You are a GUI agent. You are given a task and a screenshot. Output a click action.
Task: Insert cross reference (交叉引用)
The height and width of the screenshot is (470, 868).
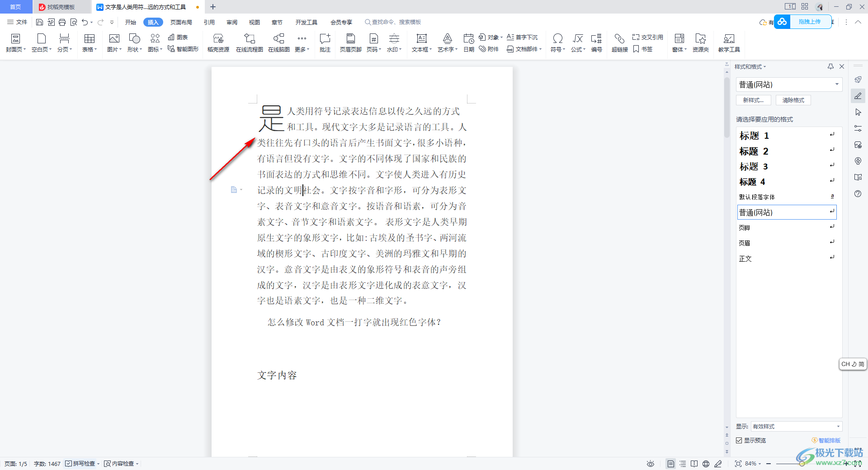tap(648, 37)
